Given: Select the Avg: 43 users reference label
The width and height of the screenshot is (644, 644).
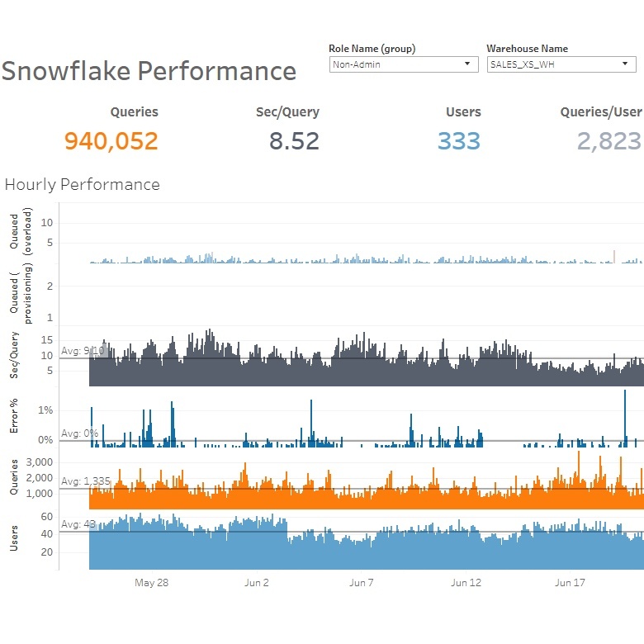Looking at the screenshot, I should (x=78, y=524).
